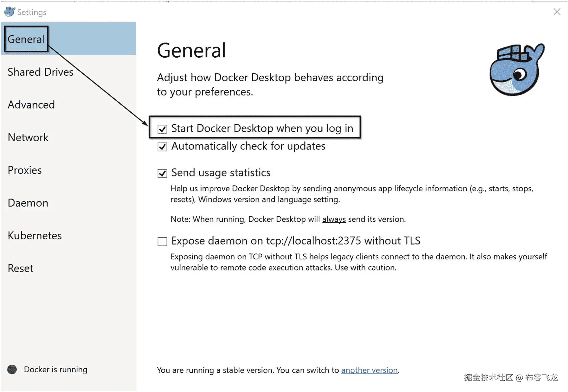
Task: Enable Expose daemon on tcp://localhost:2375 checkbox
Action: coord(162,241)
